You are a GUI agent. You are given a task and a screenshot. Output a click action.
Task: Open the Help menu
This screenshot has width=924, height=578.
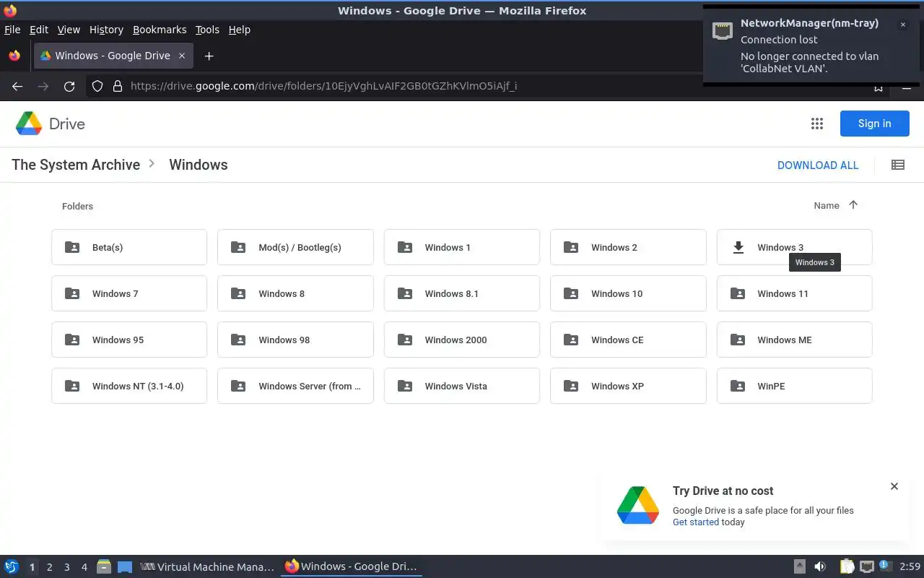pyautogui.click(x=240, y=30)
